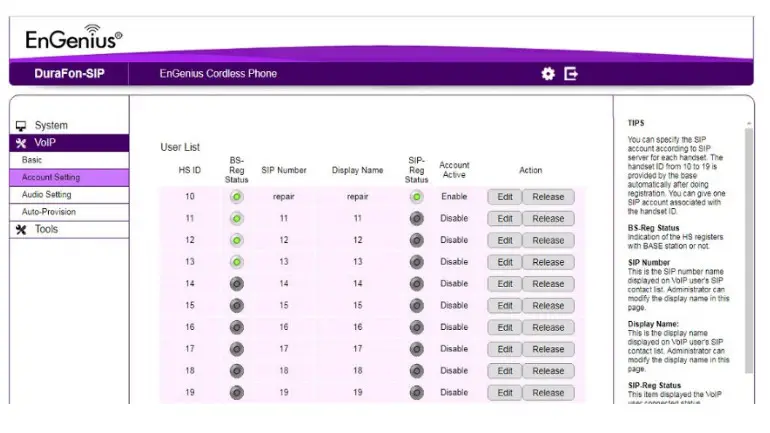Click the VoIP wrench icon in sidebar
The height and width of the screenshot is (433, 770).
tap(21, 143)
